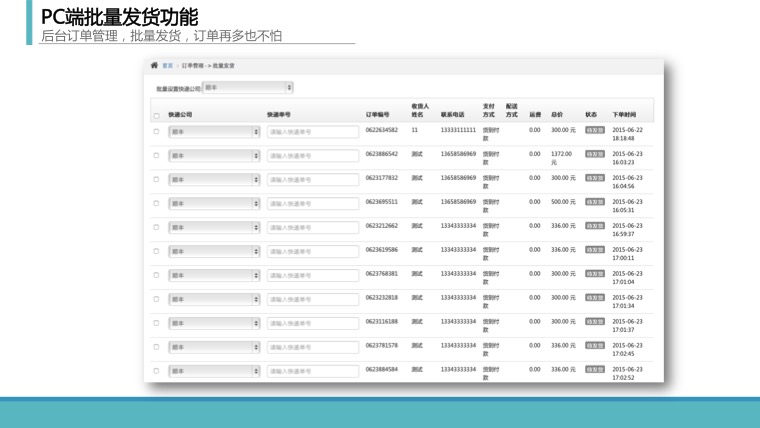This screenshot has height=428, width=760.
Task: Click status badge of order 0623619586
Action: click(595, 250)
